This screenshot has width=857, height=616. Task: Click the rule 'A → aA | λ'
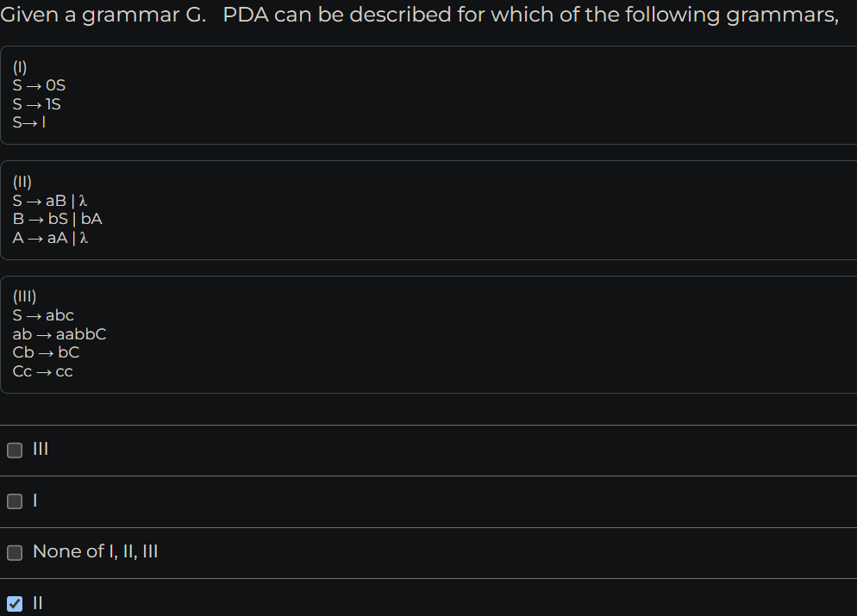pyautogui.click(x=48, y=238)
